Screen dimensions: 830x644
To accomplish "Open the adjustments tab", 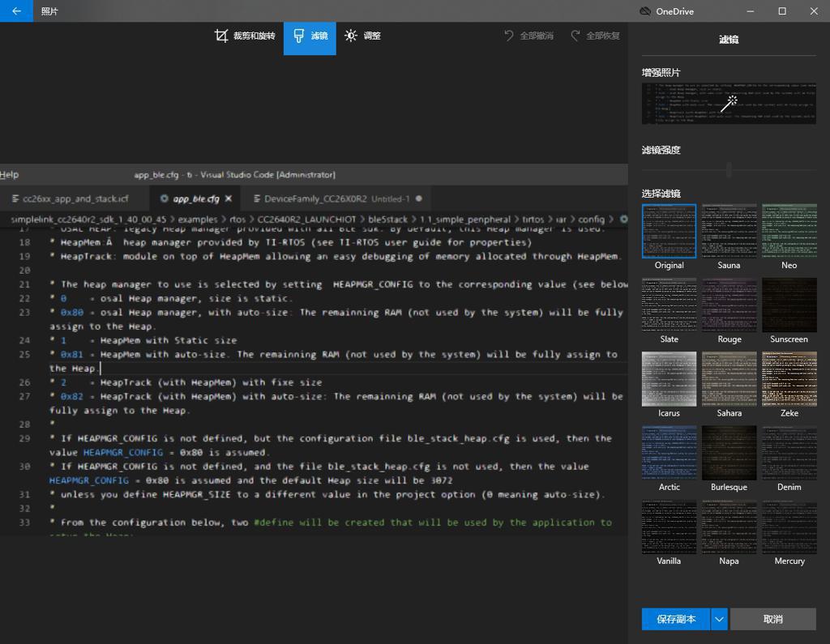I will (x=362, y=36).
